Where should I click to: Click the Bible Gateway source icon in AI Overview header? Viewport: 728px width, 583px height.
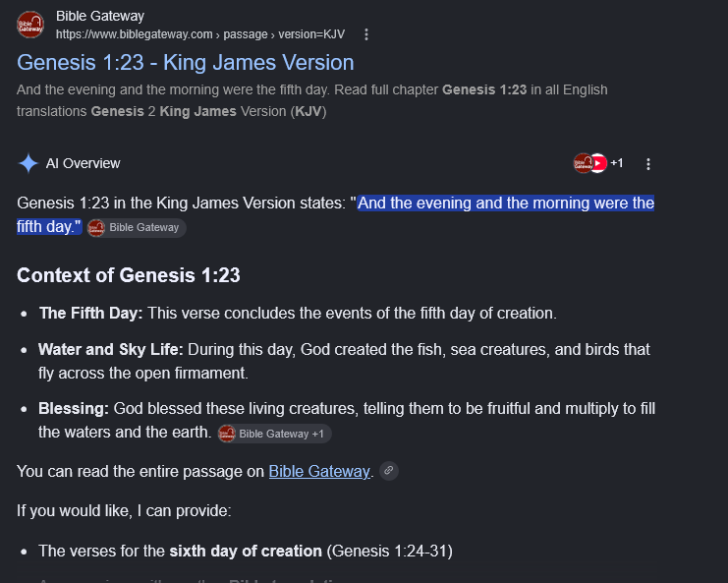point(583,163)
